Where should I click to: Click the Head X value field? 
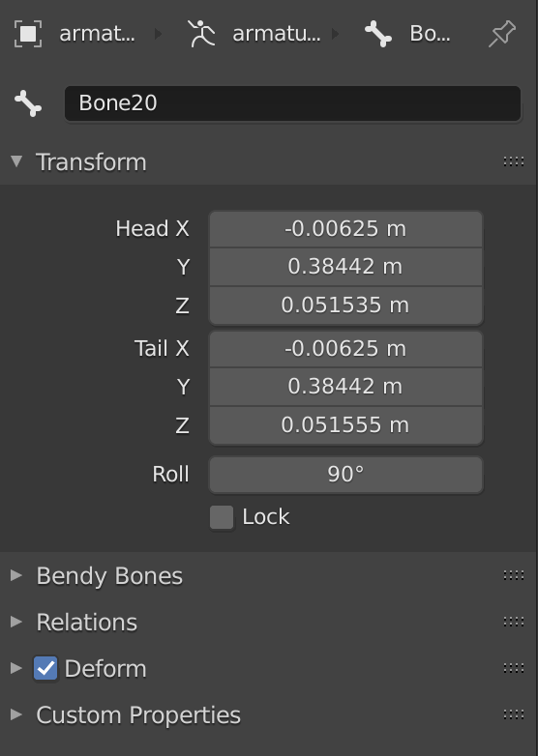click(x=346, y=228)
